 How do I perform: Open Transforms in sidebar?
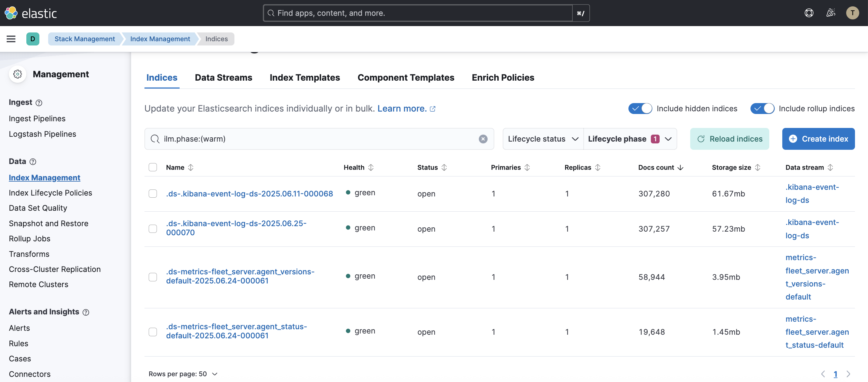click(x=29, y=254)
